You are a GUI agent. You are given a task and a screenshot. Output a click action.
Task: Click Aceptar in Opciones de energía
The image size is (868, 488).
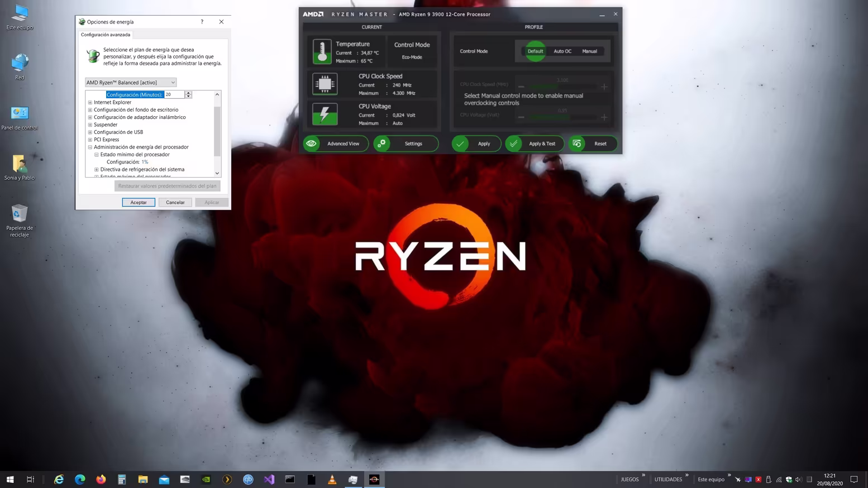tap(139, 202)
